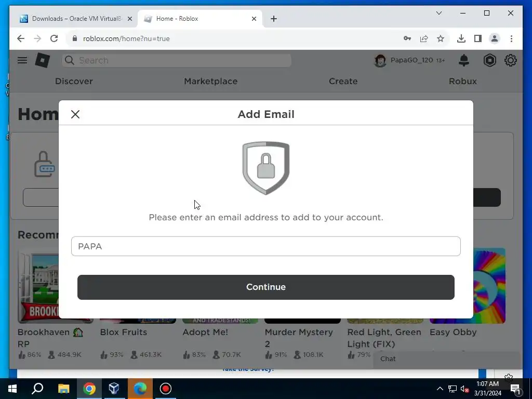The image size is (532, 399).
Task: Open Chrome downloads icon
Action: [x=461, y=38]
